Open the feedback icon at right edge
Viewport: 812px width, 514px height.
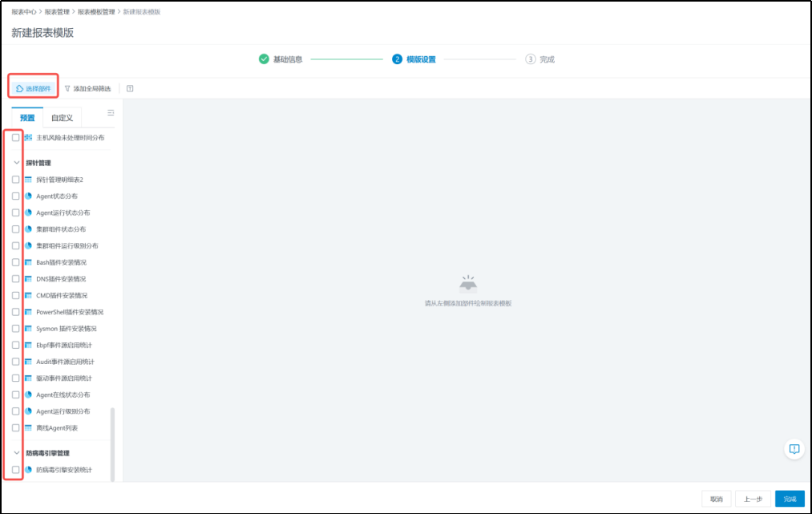click(x=794, y=449)
